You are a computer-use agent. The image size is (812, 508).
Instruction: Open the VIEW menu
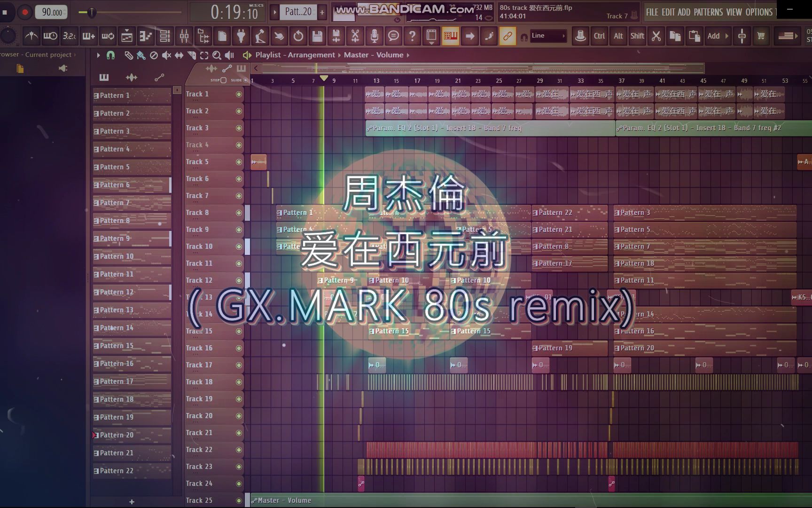point(734,12)
